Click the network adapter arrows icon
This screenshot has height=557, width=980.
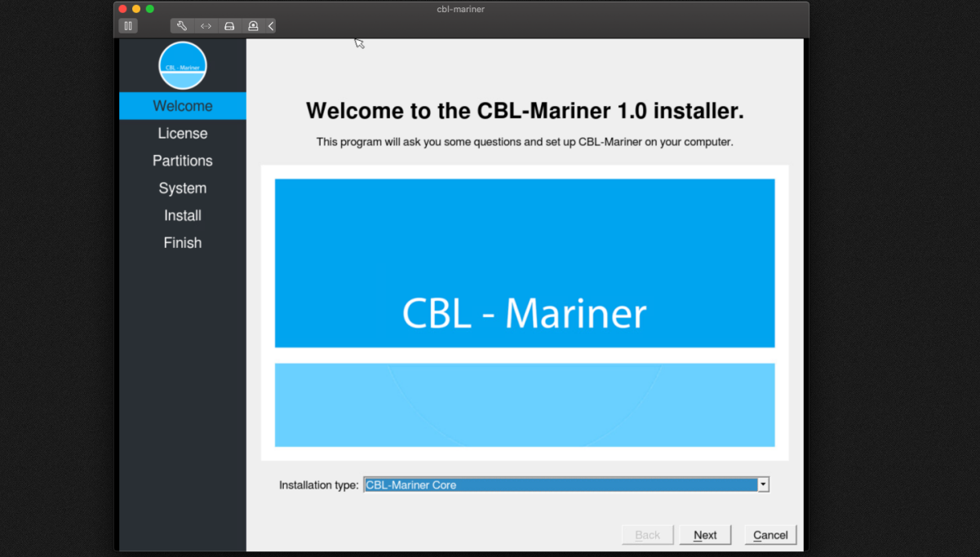(206, 26)
